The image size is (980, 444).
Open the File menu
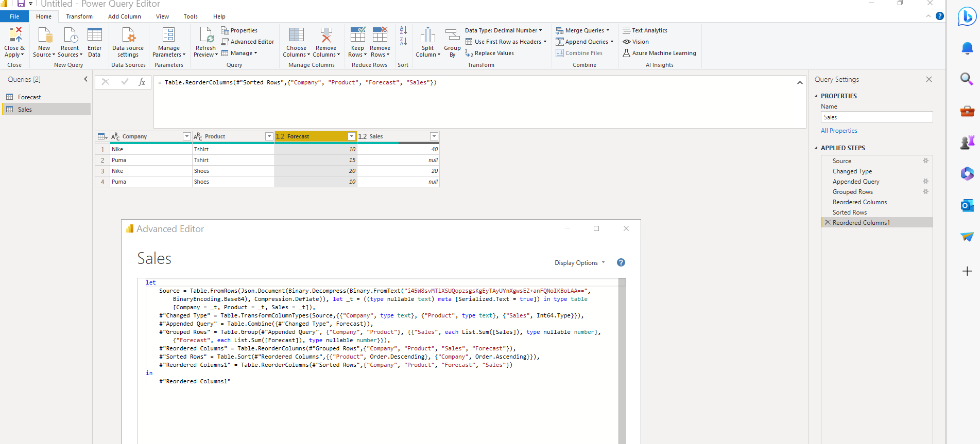pyautogui.click(x=14, y=16)
